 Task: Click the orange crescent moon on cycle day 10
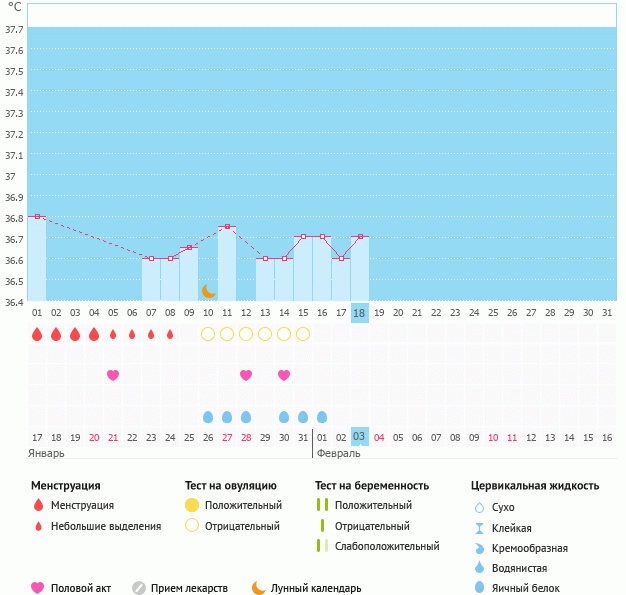208,290
